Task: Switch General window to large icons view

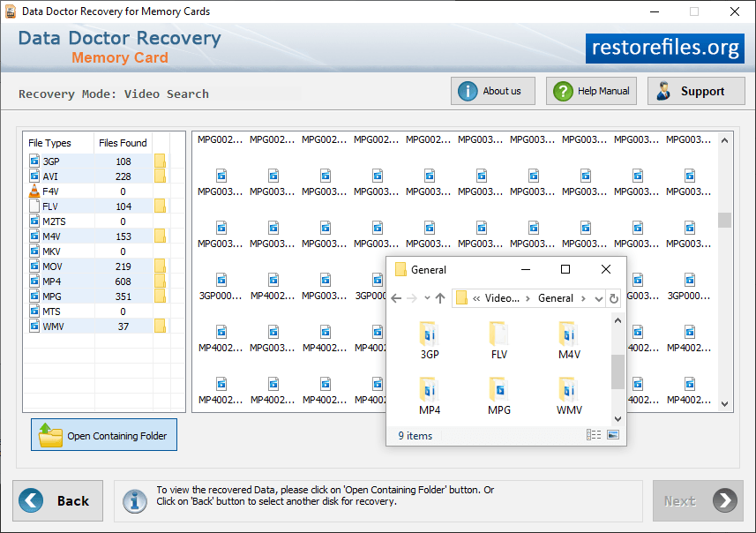Action: (613, 434)
